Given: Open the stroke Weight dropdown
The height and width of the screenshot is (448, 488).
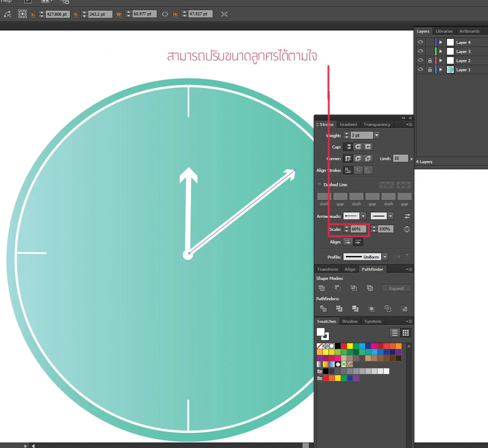Looking at the screenshot, I should [x=377, y=135].
